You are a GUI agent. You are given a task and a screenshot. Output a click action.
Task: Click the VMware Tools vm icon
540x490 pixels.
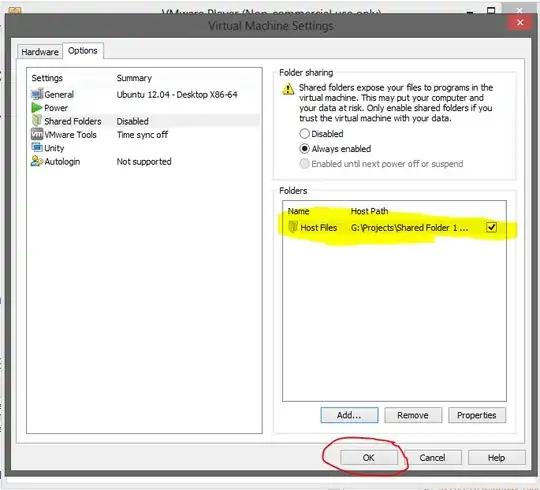[x=37, y=134]
